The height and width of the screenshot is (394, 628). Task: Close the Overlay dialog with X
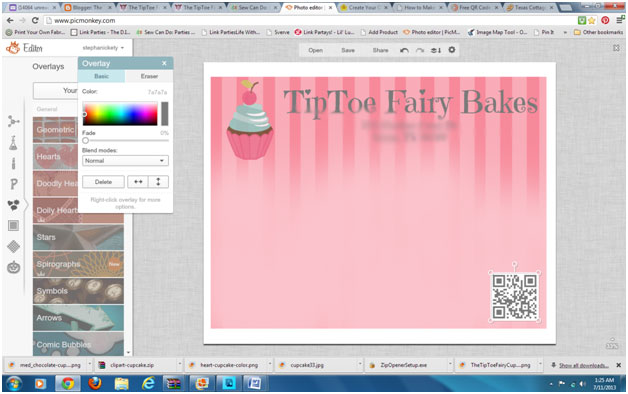pos(164,63)
